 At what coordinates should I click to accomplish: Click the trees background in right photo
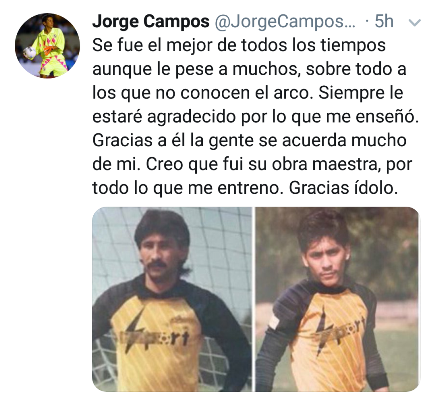tap(383, 253)
